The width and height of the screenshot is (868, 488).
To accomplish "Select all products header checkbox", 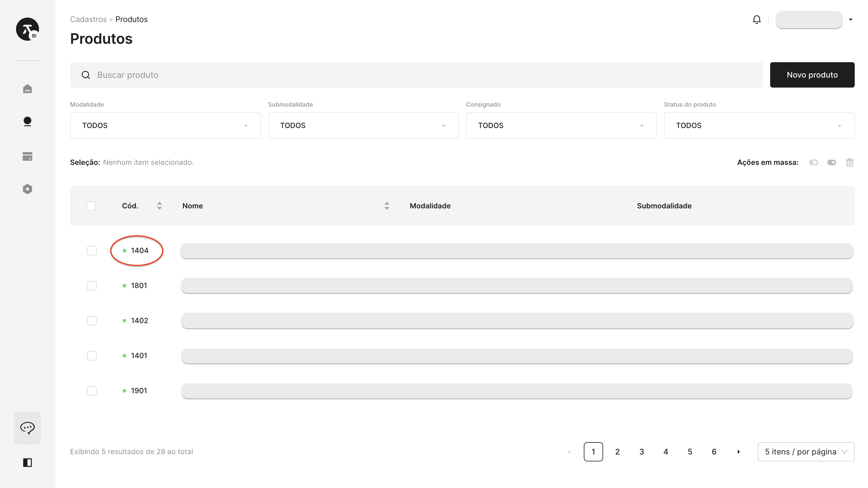I will pyautogui.click(x=91, y=206).
